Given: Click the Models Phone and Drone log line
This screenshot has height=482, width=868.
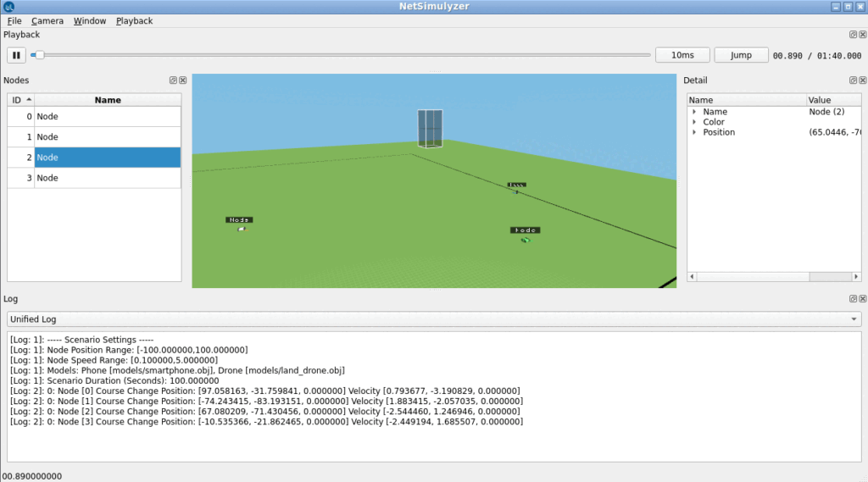Looking at the screenshot, I should click(177, 371).
